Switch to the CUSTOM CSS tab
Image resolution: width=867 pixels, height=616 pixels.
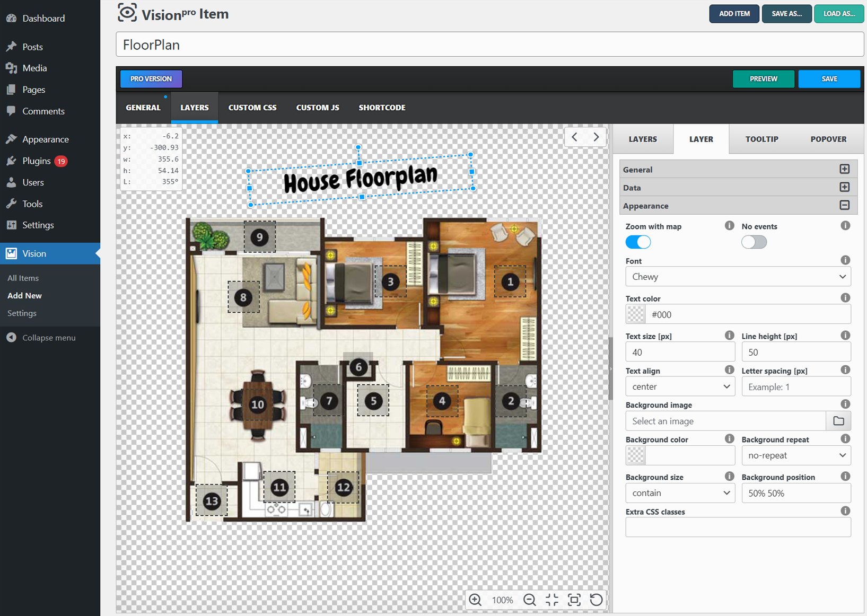[252, 108]
